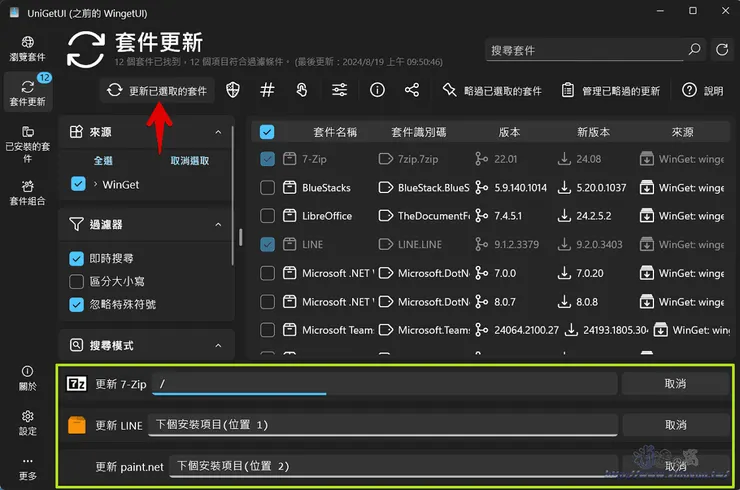The height and width of the screenshot is (490, 740).
Task: Open the About (關於) page
Action: coord(27,378)
